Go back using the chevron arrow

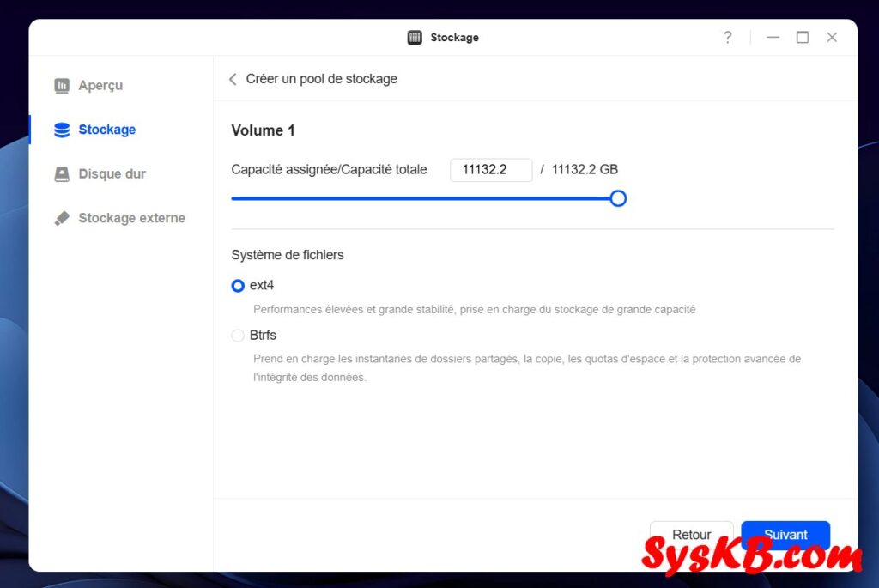tap(233, 79)
